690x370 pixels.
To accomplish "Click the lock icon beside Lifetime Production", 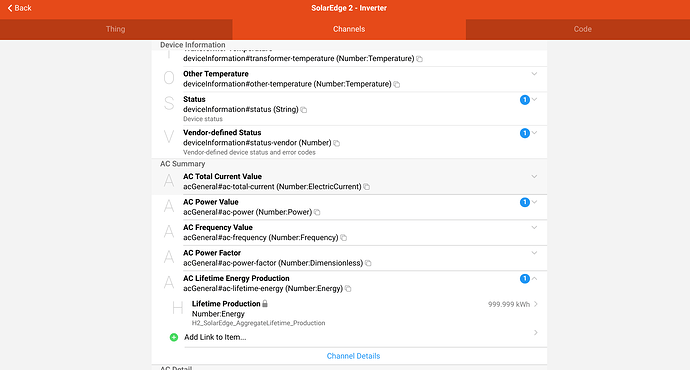I will (265, 304).
